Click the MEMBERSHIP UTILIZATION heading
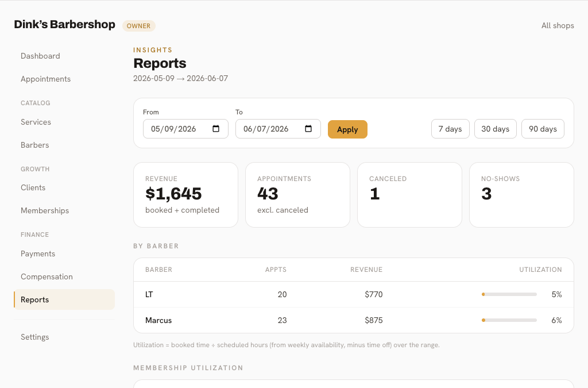Viewport: 588px width, 388px height. point(188,368)
